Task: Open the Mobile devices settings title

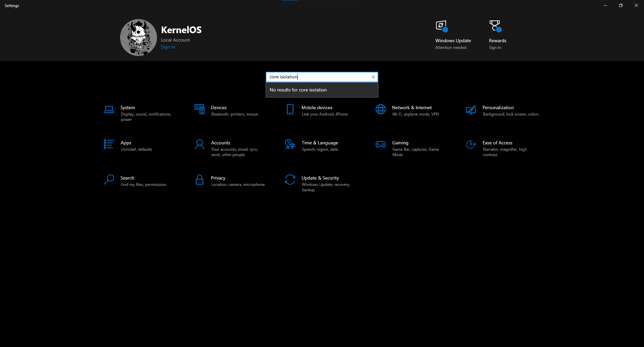Action: 317,108
